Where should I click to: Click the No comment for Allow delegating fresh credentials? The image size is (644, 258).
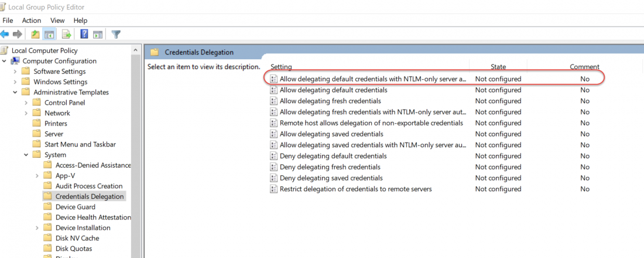585,101
